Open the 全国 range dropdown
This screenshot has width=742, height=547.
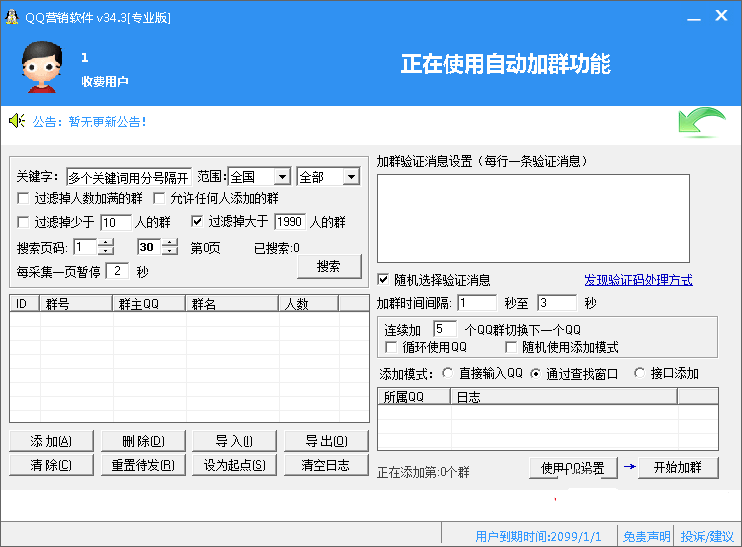(x=283, y=177)
